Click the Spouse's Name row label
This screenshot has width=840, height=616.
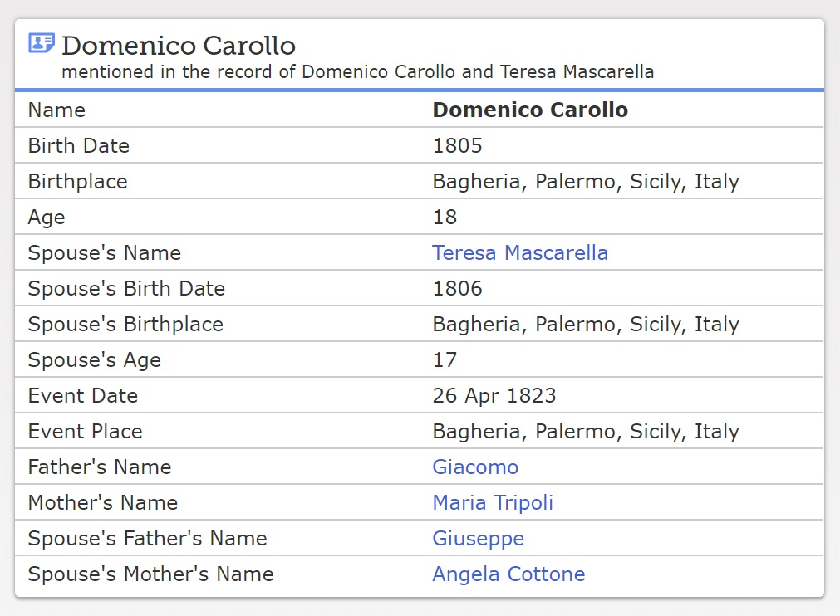point(104,253)
